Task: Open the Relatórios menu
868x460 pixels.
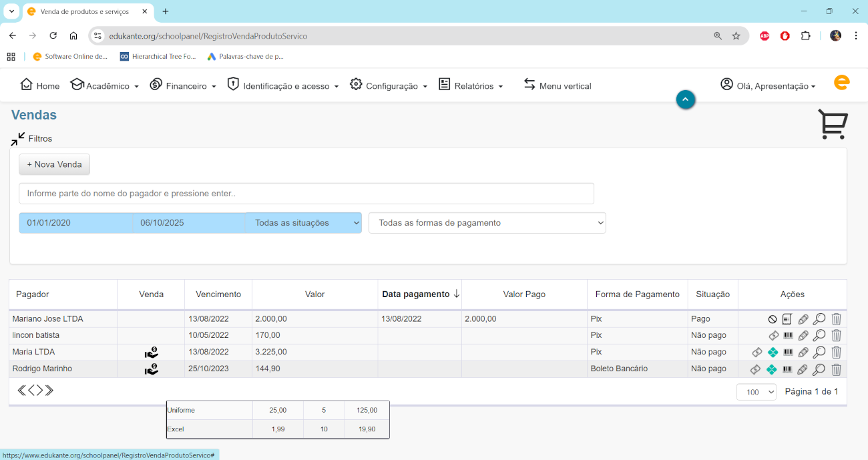Action: [x=471, y=85]
